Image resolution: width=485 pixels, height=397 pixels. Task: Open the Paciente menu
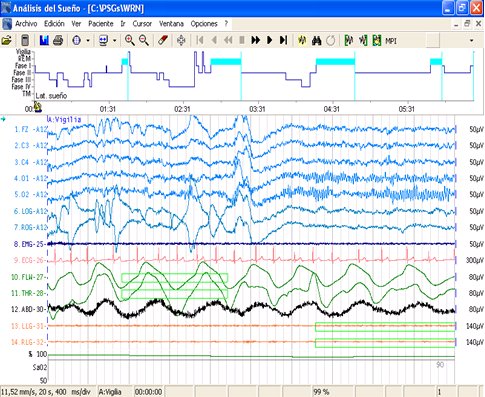click(101, 24)
